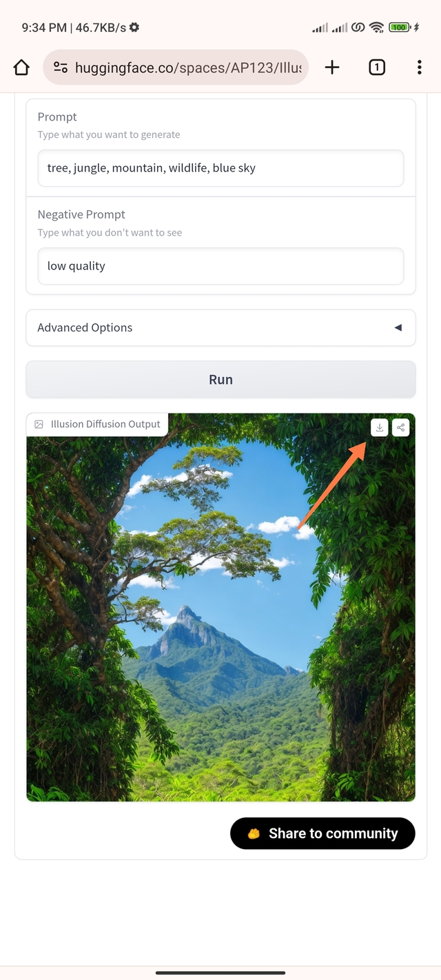Viewport: 441px width, 980px height.
Task: Click the Run button
Action: point(220,380)
